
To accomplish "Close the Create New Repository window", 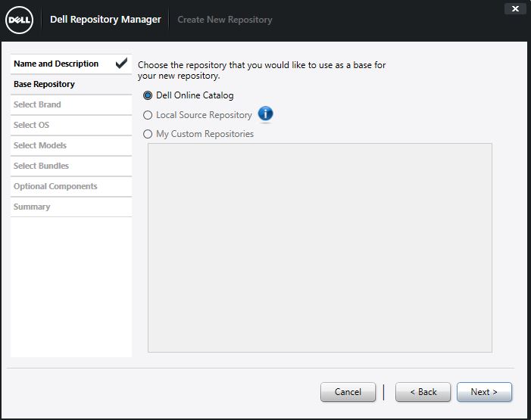I will [x=515, y=9].
